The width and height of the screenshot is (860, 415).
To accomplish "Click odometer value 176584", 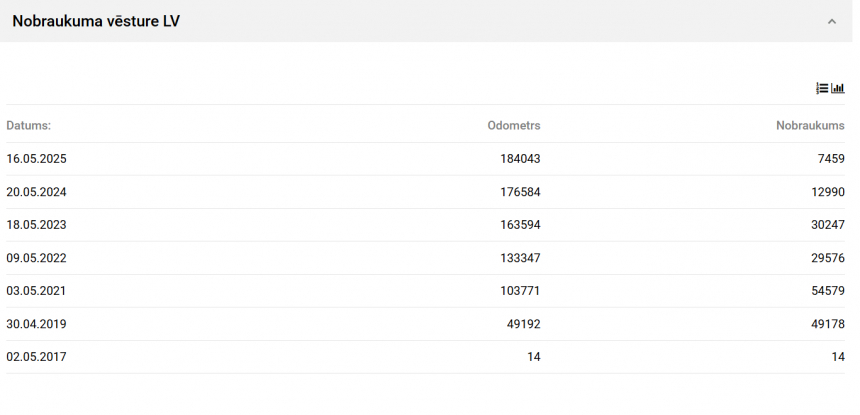I will (x=520, y=192).
